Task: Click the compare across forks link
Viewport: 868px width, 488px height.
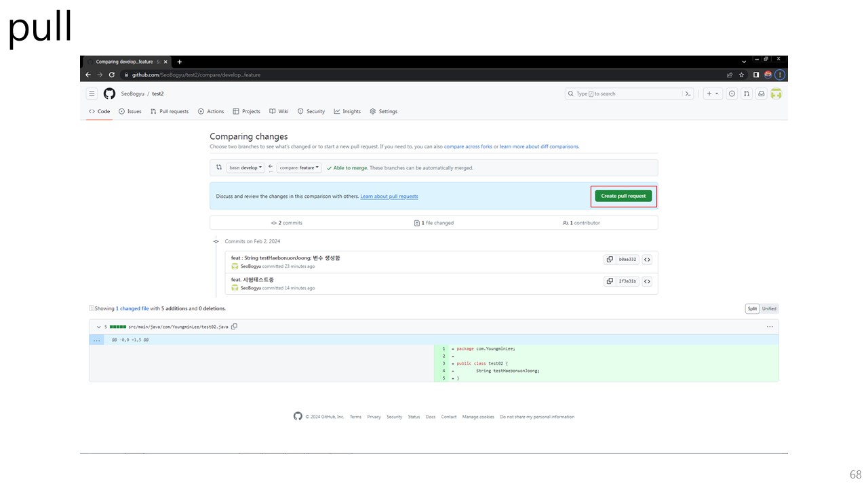Action: pyautogui.click(x=468, y=146)
